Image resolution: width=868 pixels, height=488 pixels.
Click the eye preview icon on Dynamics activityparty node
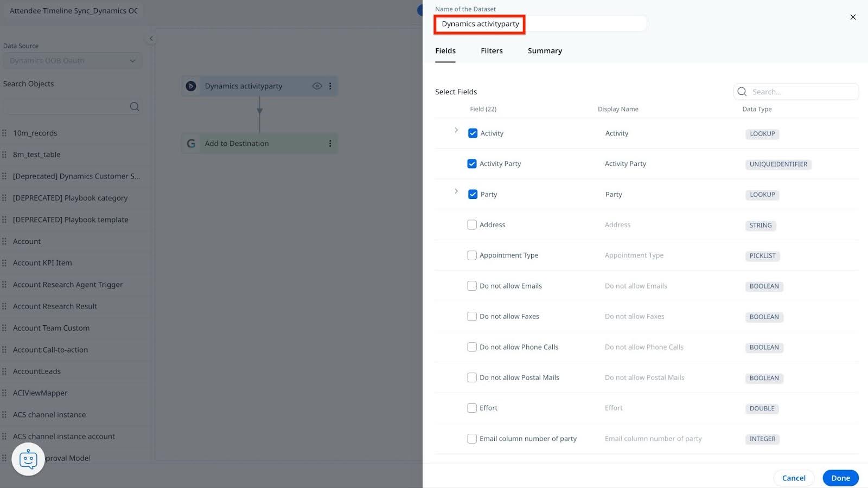point(317,86)
